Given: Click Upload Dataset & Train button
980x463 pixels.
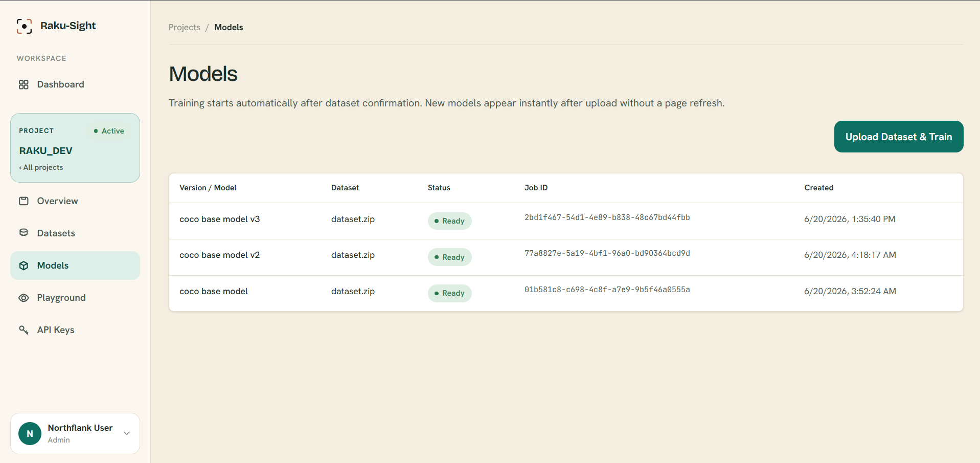Looking at the screenshot, I should (x=898, y=137).
